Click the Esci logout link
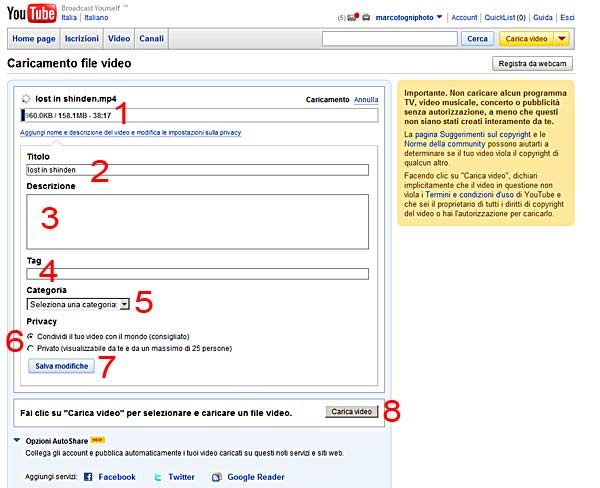 point(567,17)
